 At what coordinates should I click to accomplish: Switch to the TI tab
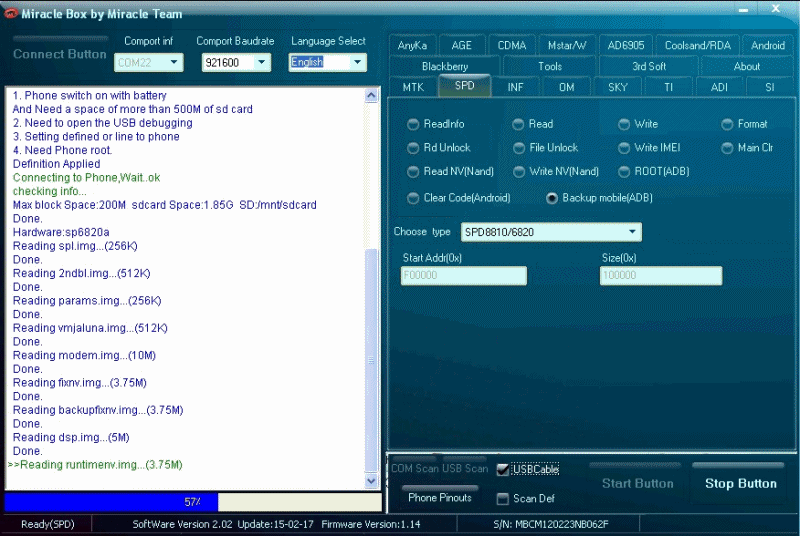click(668, 87)
